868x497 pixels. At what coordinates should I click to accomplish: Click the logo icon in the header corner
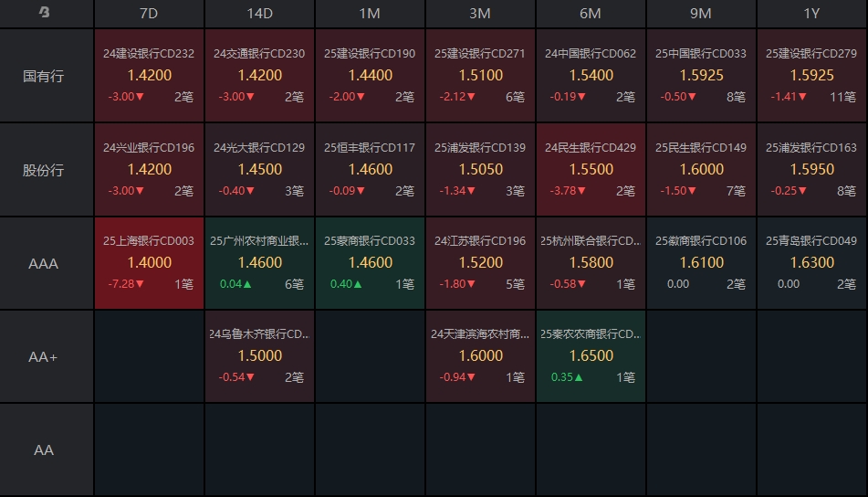(x=45, y=12)
